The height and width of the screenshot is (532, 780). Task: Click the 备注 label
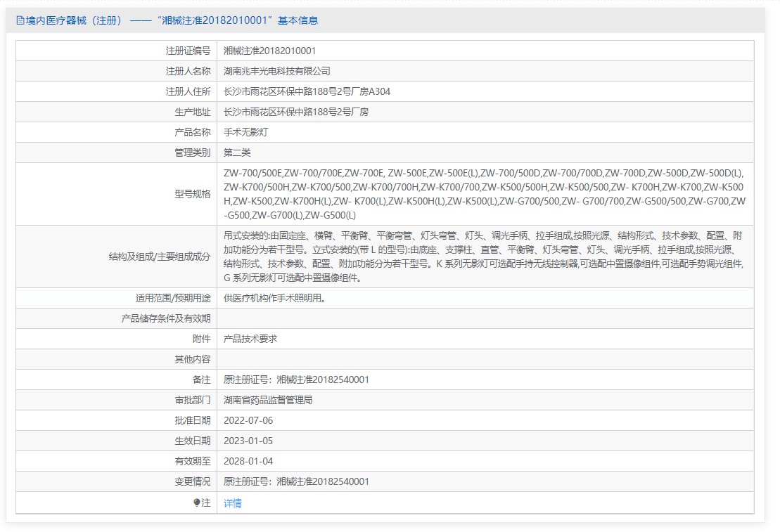[201, 379]
